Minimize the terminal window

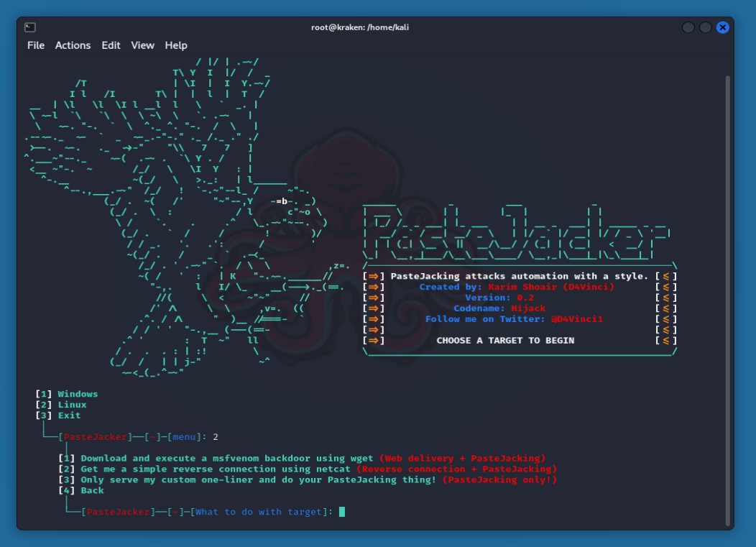(688, 27)
